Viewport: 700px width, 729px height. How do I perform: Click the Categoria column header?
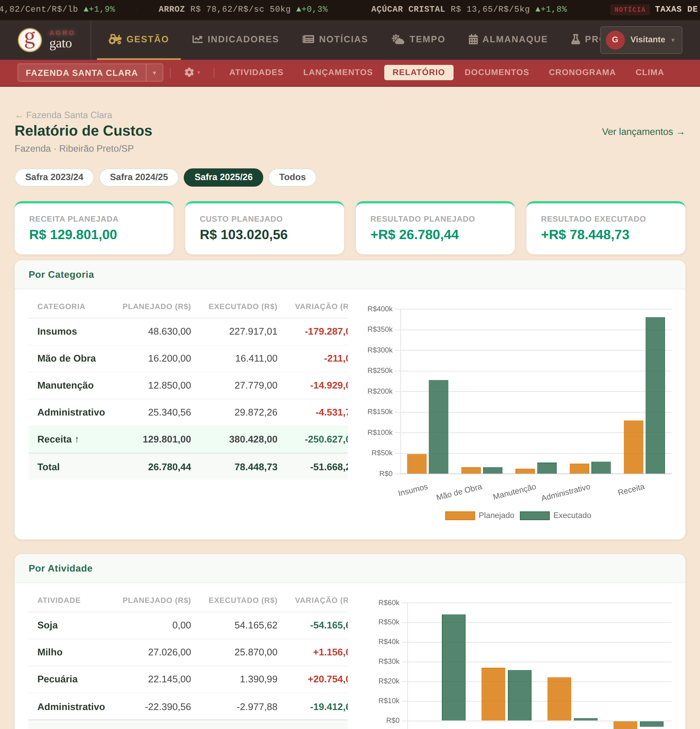[x=61, y=307]
